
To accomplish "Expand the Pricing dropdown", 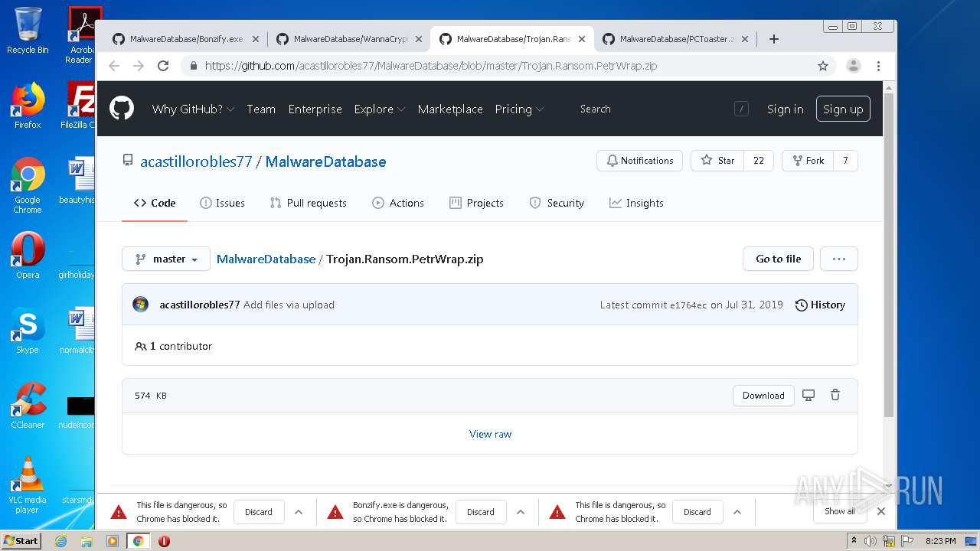I will pyautogui.click(x=519, y=109).
